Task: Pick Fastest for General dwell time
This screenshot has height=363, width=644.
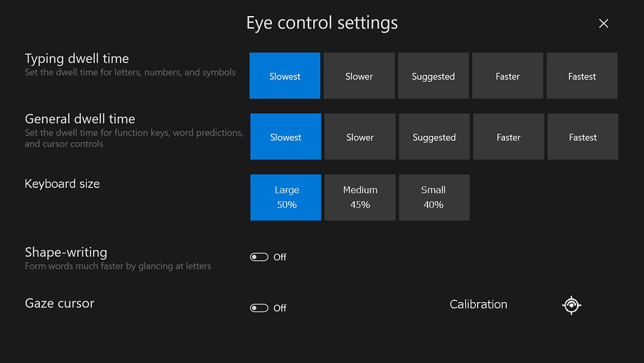Action: point(583,137)
